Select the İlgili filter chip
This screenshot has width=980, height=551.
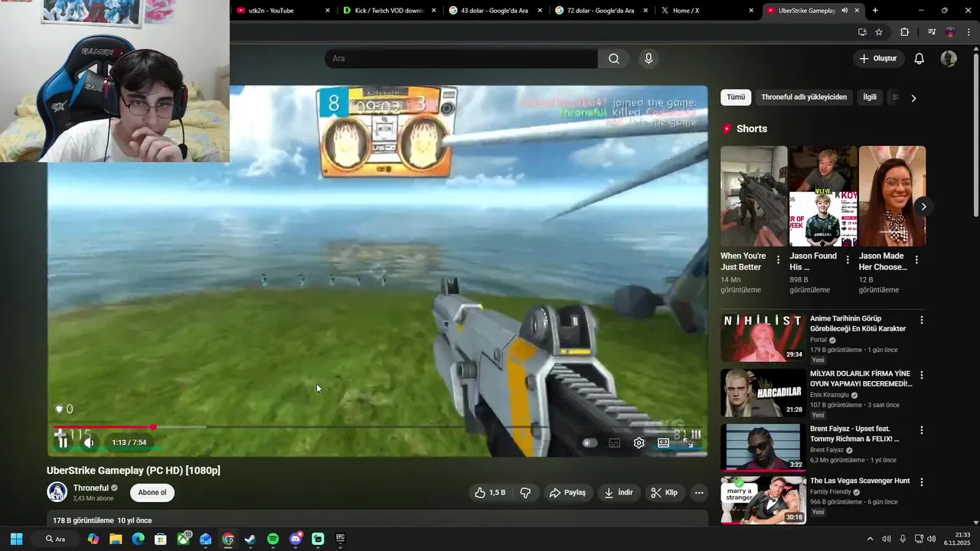870,97
